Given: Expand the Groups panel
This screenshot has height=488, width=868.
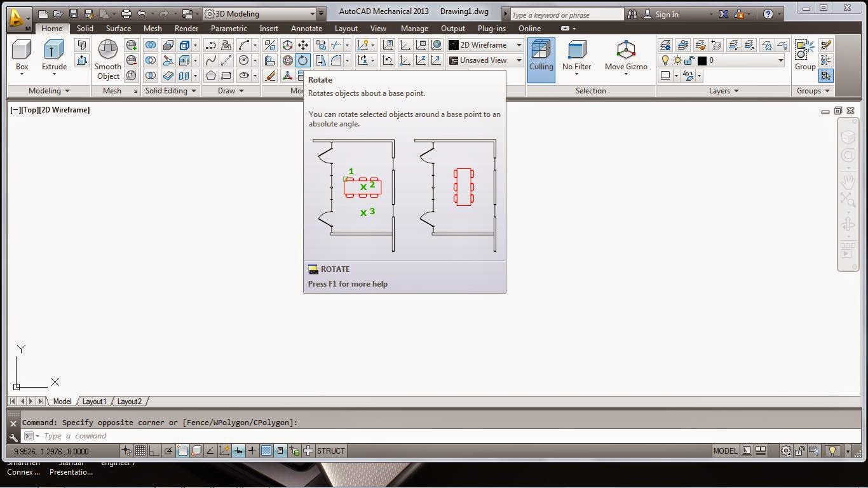Looking at the screenshot, I should click(813, 91).
